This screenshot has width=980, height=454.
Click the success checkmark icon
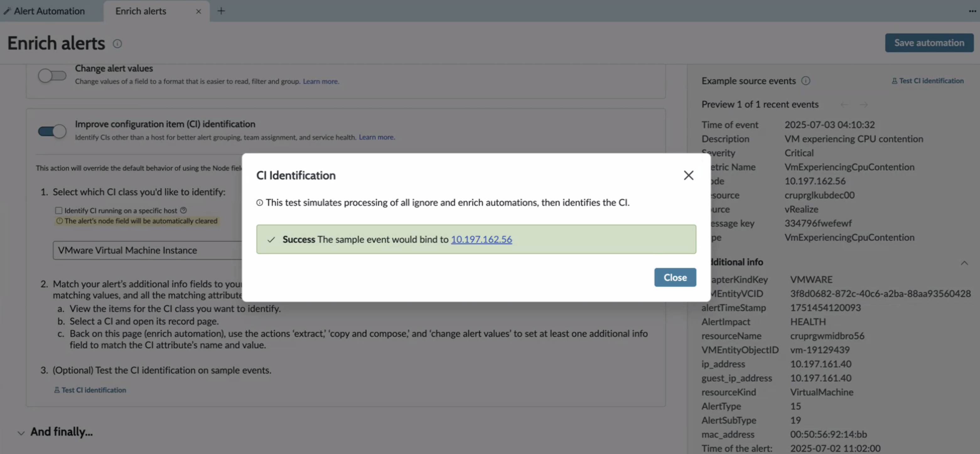pyautogui.click(x=271, y=239)
